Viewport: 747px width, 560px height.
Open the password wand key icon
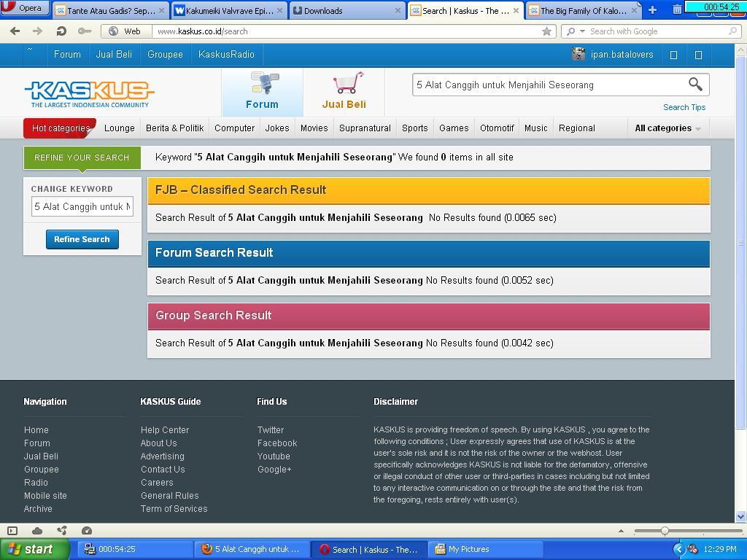(85, 31)
